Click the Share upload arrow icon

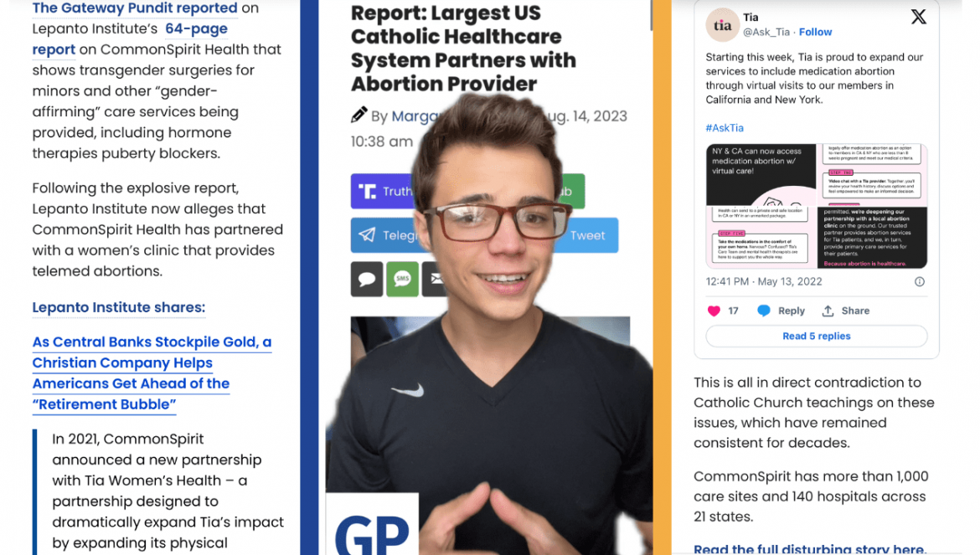click(828, 311)
